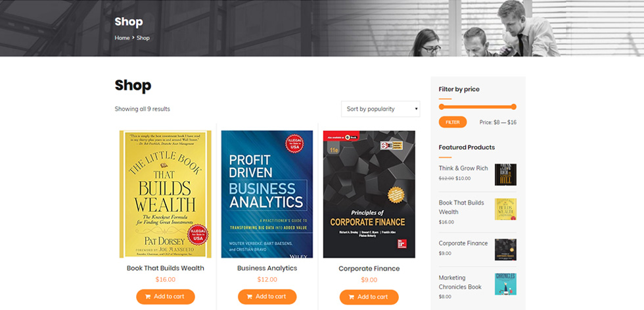Click the cart icon on the $9.00 book button

tap(352, 297)
